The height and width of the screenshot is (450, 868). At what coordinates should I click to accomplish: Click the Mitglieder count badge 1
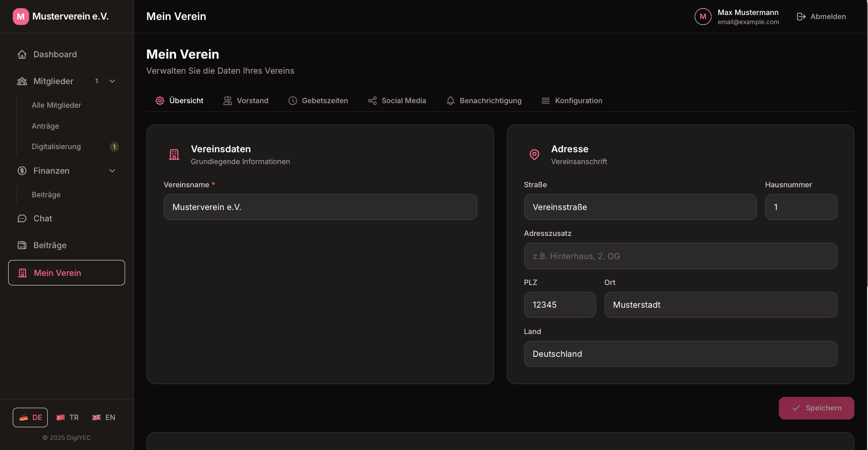tap(96, 81)
